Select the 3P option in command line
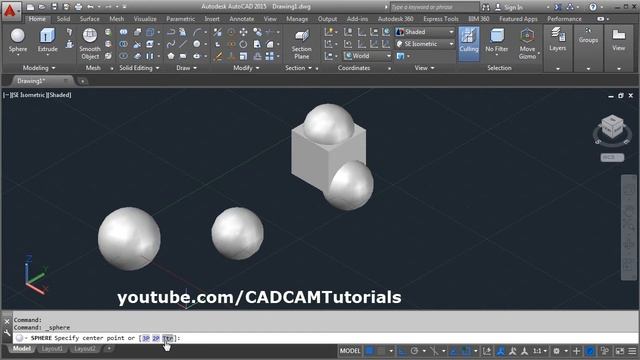640x360 pixels. (x=145, y=338)
